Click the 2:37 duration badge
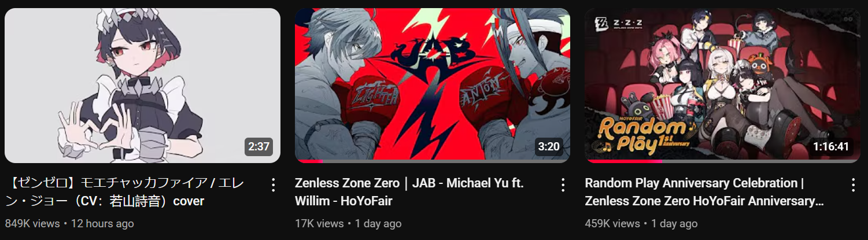868x240 pixels. tap(258, 146)
